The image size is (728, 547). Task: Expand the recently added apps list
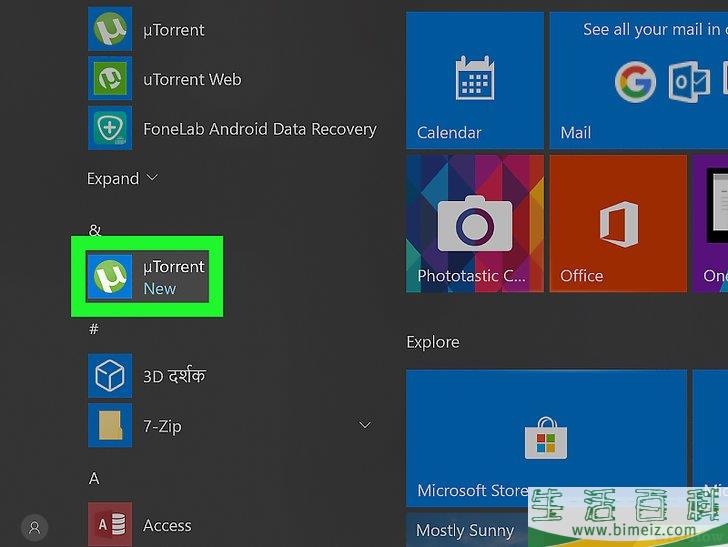point(123,179)
